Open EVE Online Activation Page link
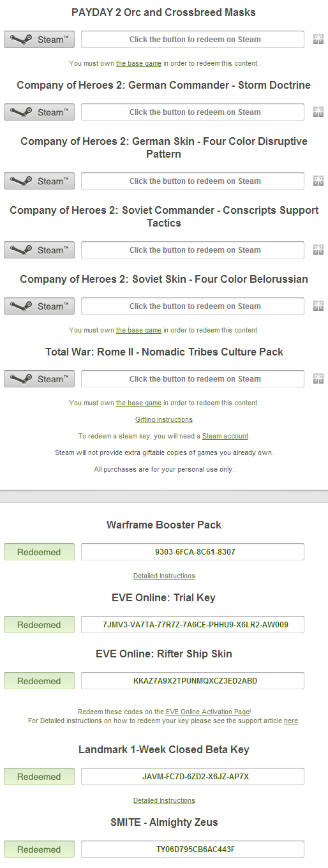The image size is (328, 868). pos(207,712)
